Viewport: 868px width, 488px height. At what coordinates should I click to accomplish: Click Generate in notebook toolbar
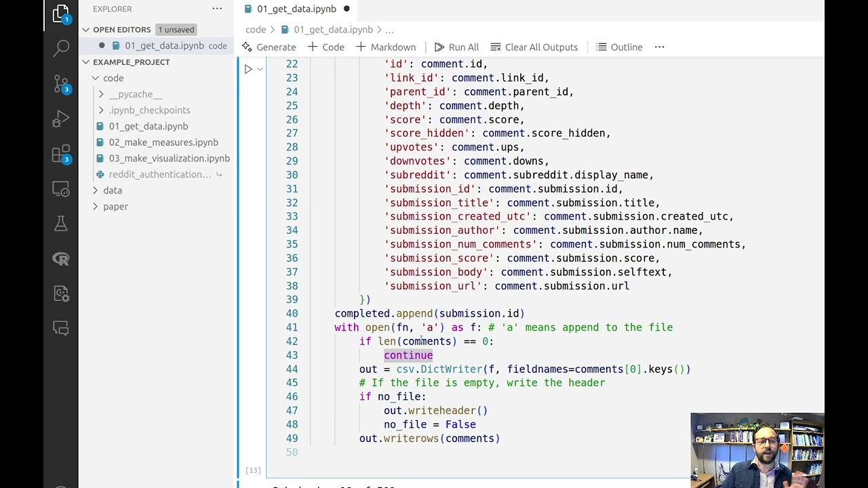click(269, 47)
